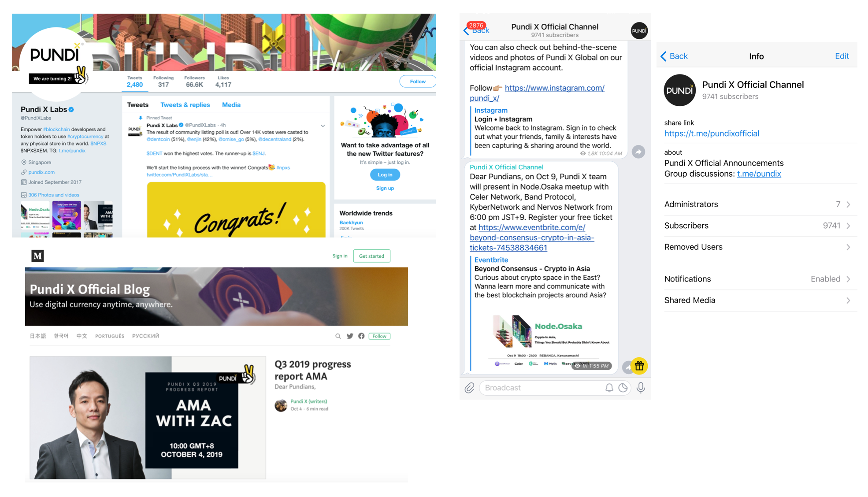Open the blog's Facebook icon
This screenshot has width=868, height=497.
coord(361,336)
